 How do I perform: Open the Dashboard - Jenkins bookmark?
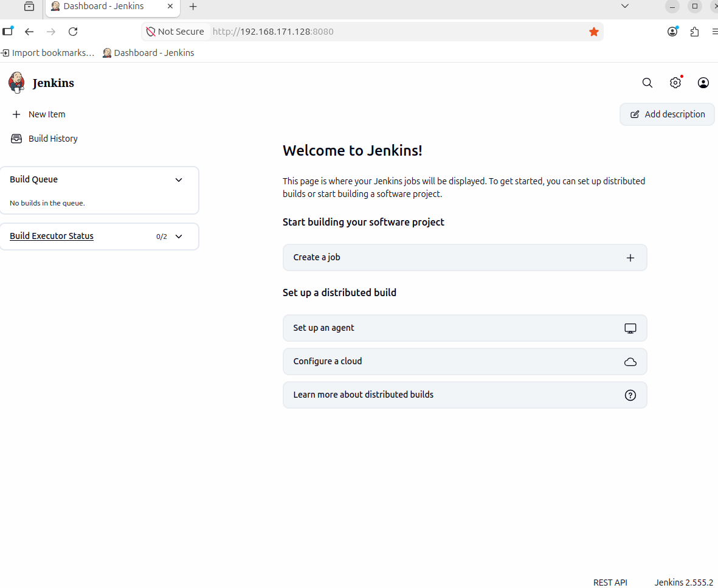pos(148,53)
